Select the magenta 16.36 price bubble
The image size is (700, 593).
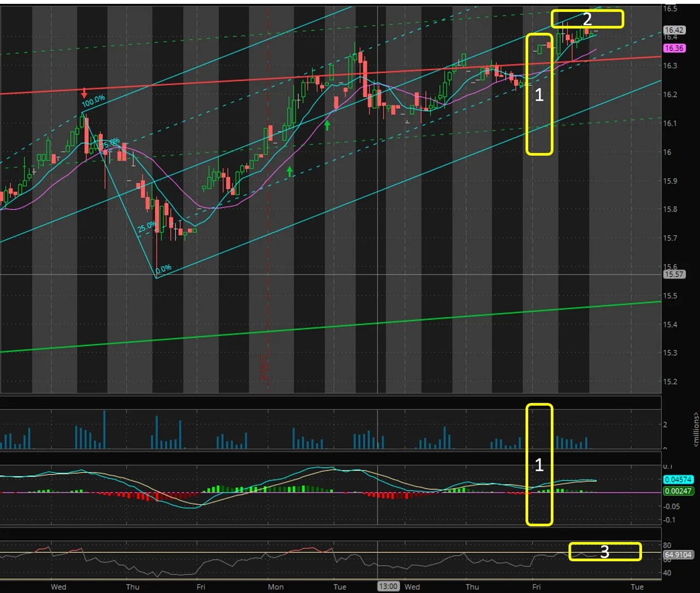(x=674, y=48)
